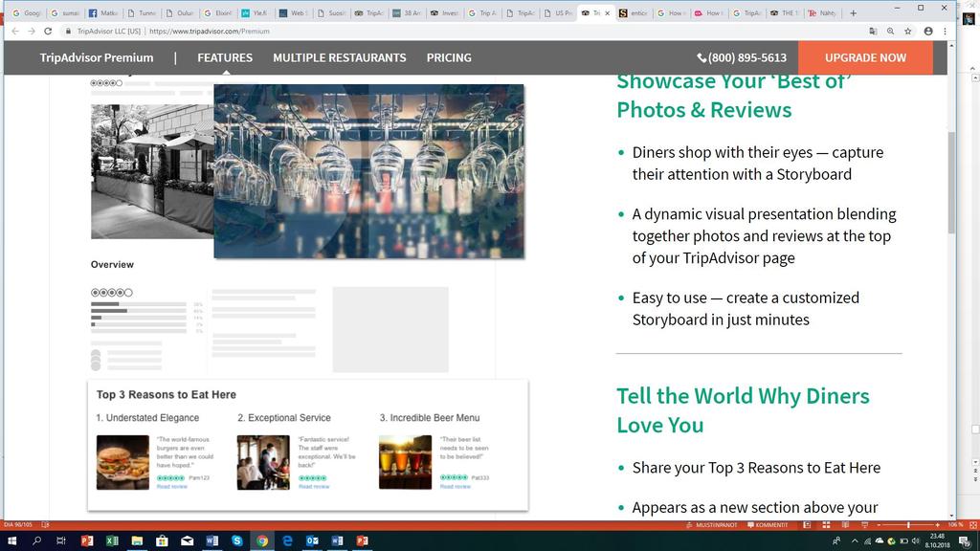Click the translate page icon in address bar

point(873,31)
